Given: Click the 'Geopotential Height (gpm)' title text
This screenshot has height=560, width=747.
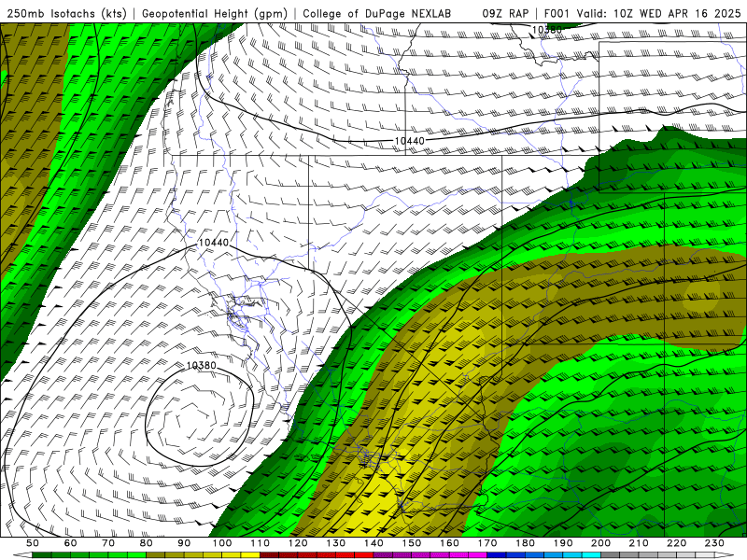Looking at the screenshot, I should [x=215, y=13].
